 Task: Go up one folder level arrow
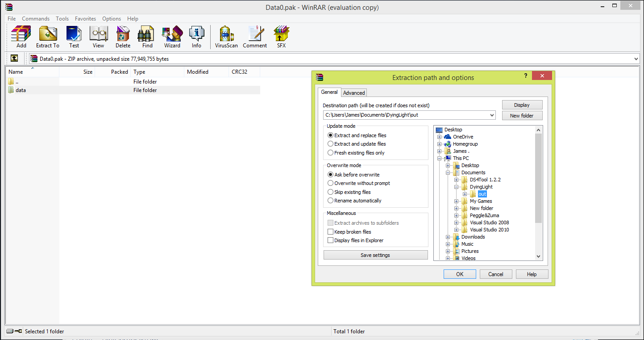14,59
